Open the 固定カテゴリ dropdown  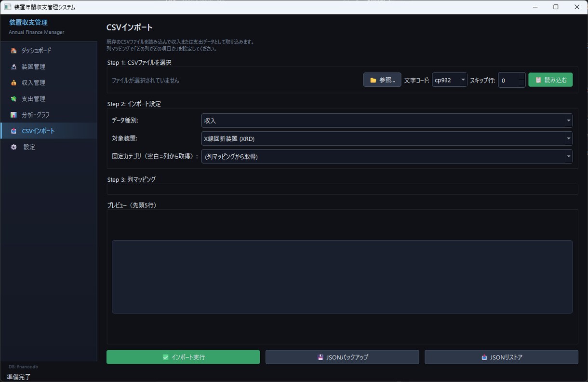pos(387,156)
